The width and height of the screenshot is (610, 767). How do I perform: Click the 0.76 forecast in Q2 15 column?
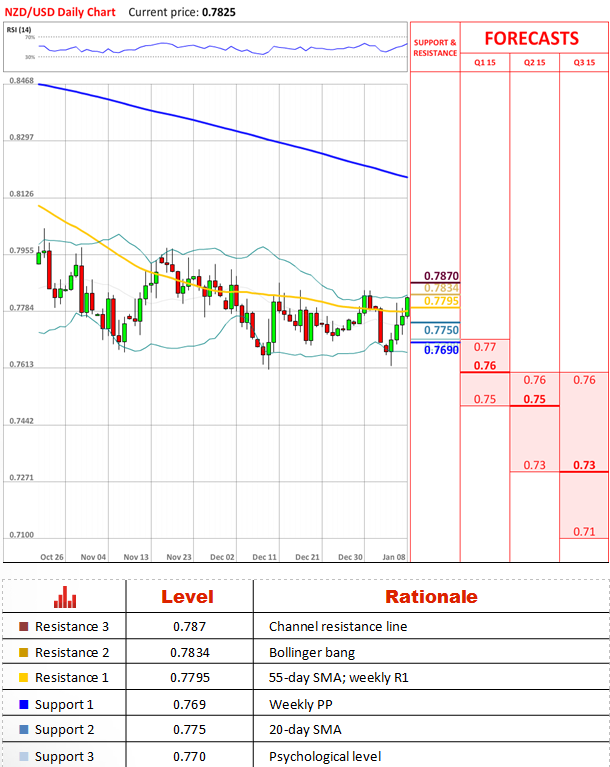click(535, 380)
